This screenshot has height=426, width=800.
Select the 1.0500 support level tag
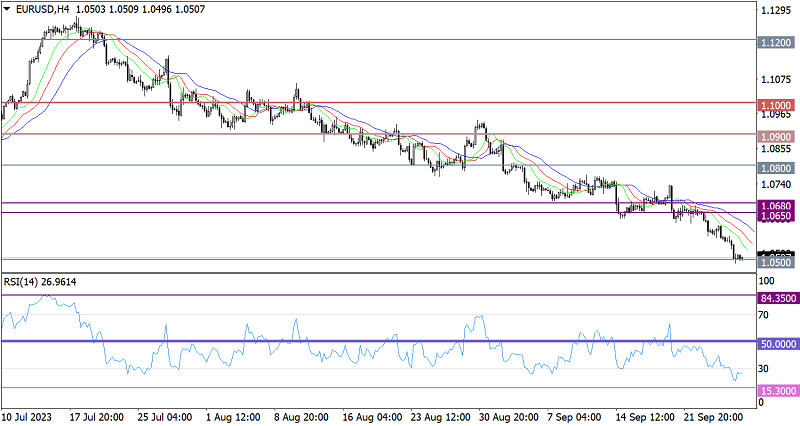(776, 262)
